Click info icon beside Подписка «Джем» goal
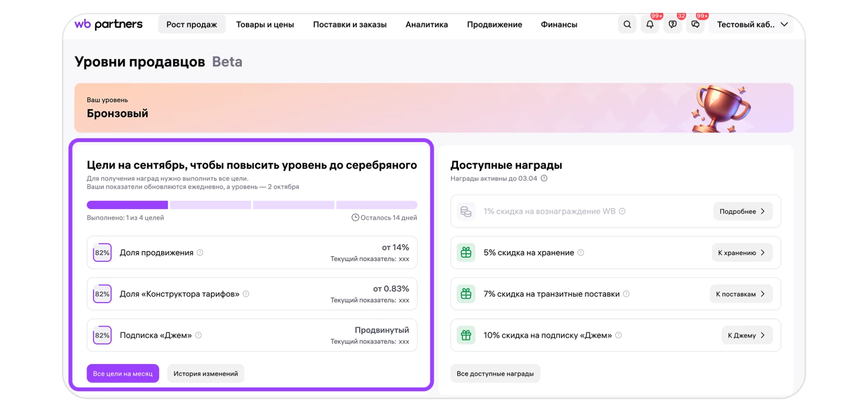 [198, 335]
